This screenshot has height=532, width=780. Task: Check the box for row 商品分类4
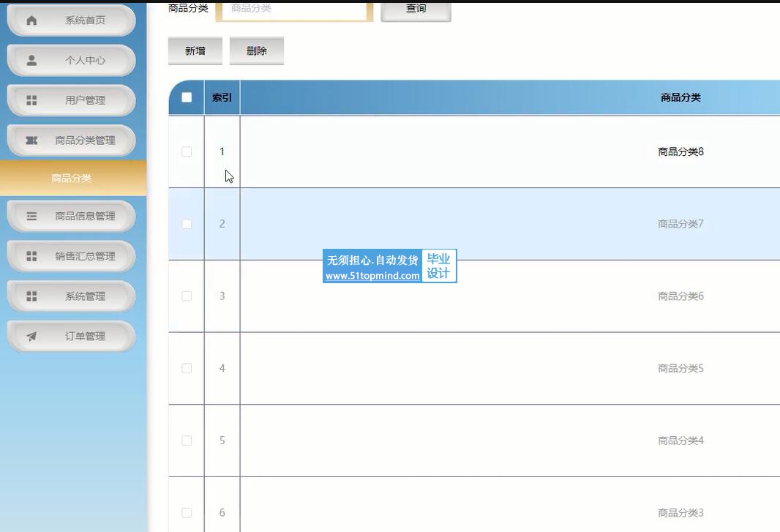click(x=187, y=441)
